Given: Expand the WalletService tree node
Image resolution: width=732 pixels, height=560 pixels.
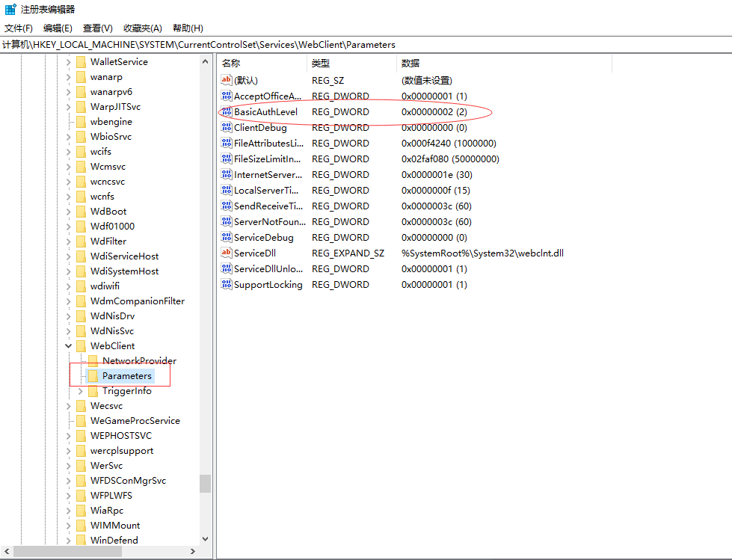Looking at the screenshot, I should point(69,62).
